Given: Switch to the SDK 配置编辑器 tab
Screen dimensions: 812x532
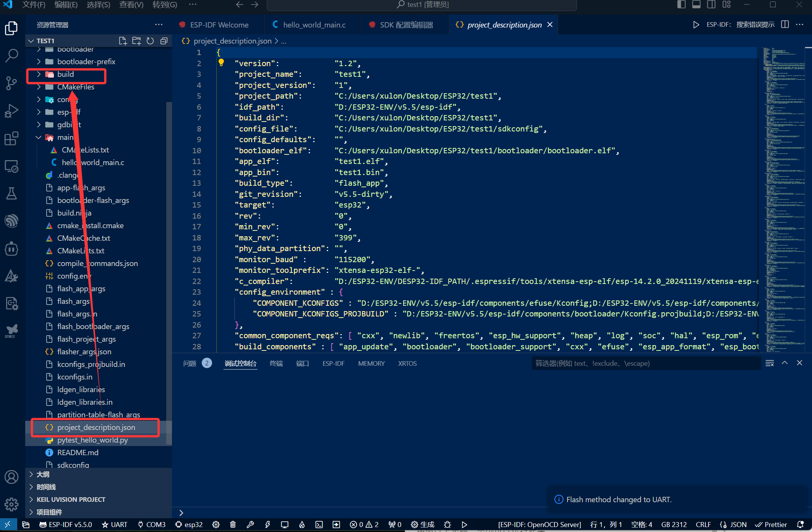Looking at the screenshot, I should [x=406, y=25].
